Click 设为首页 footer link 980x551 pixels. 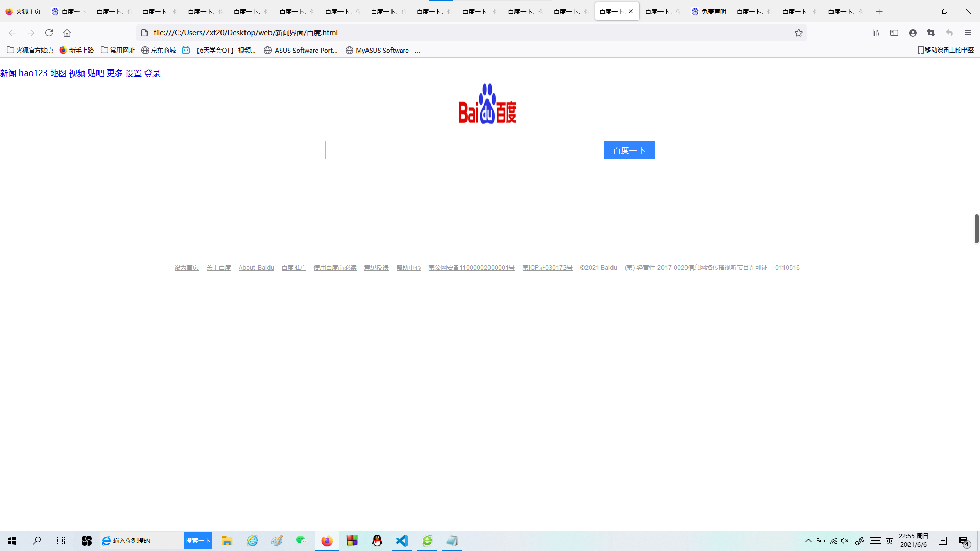tap(186, 268)
